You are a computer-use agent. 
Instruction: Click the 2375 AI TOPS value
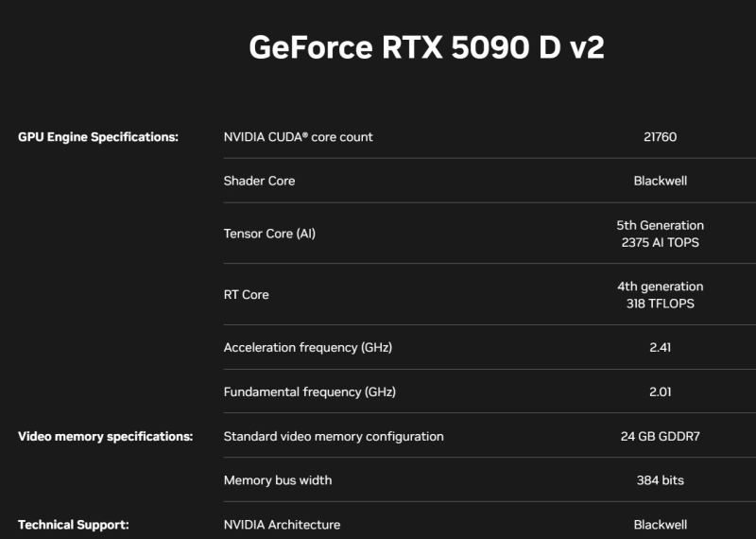point(660,242)
